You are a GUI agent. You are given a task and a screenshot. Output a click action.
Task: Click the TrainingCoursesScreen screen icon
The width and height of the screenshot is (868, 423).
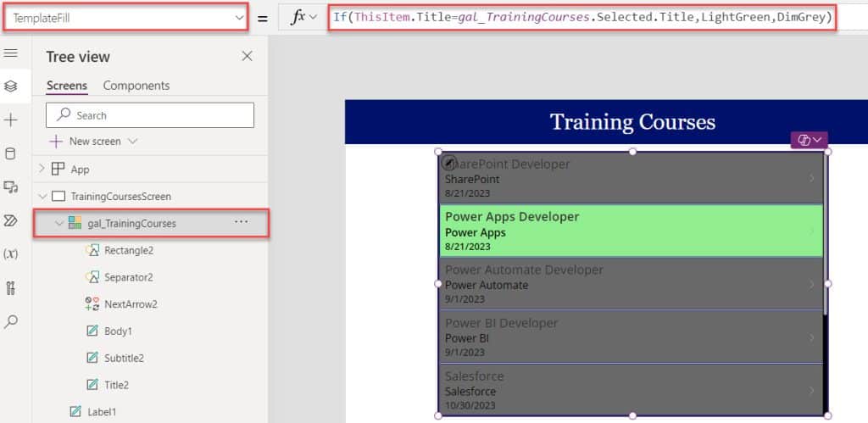[58, 196]
